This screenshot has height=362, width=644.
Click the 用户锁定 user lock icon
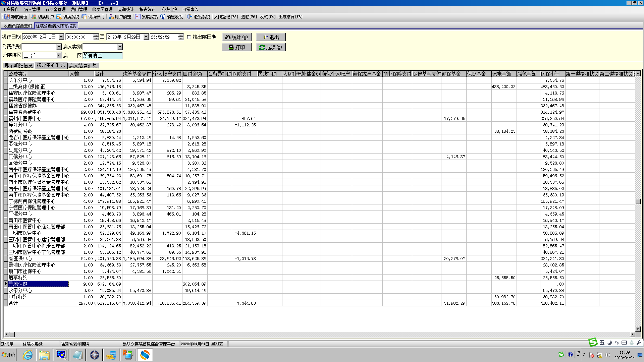point(111,17)
